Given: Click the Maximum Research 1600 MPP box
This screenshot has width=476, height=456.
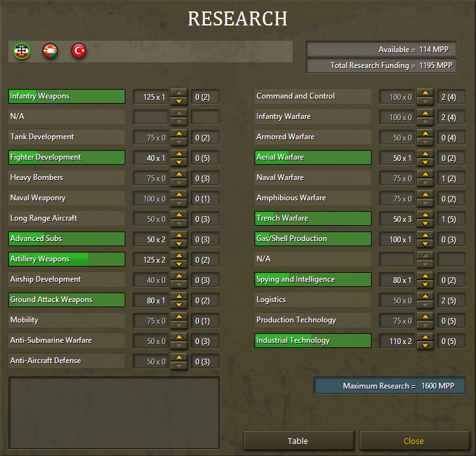Looking at the screenshot, I should [x=389, y=385].
